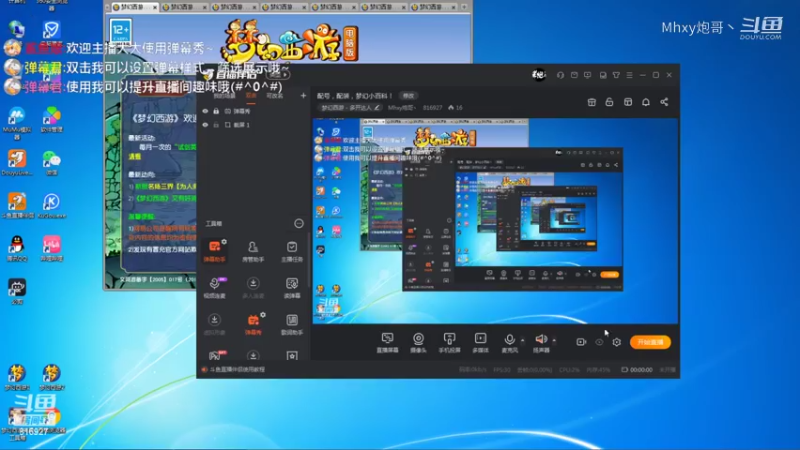Toggle the unlock padlock icon in header
The image size is (800, 450).
(609, 102)
